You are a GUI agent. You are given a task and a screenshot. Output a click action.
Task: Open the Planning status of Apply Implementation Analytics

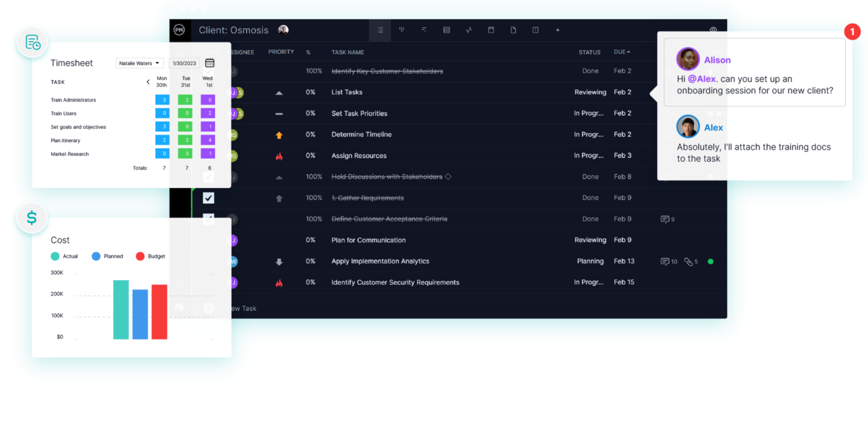[590, 261]
